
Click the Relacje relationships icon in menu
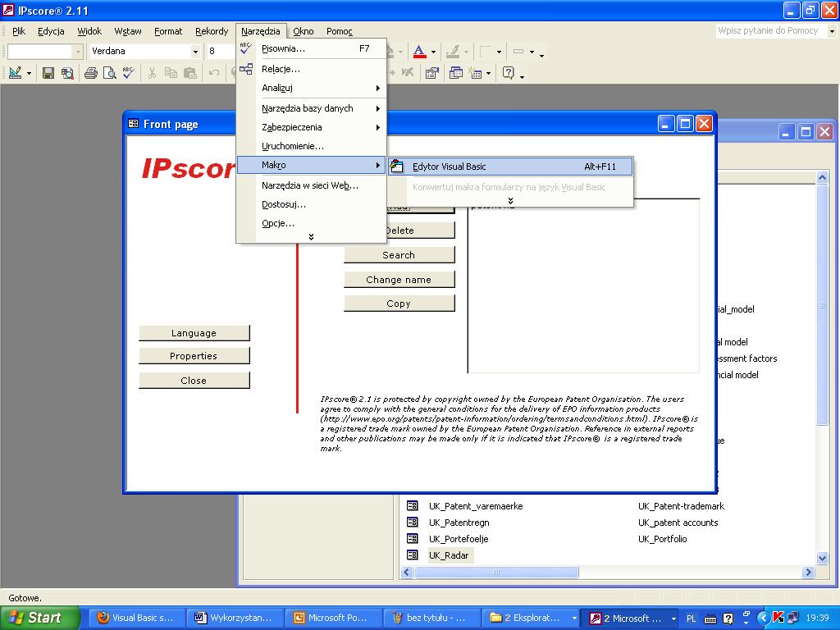pos(246,69)
